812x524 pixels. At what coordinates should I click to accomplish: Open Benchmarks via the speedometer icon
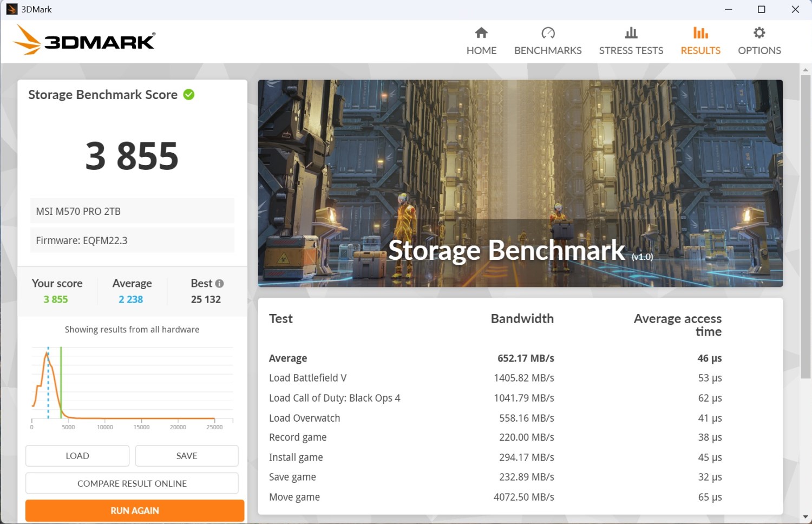[548, 33]
